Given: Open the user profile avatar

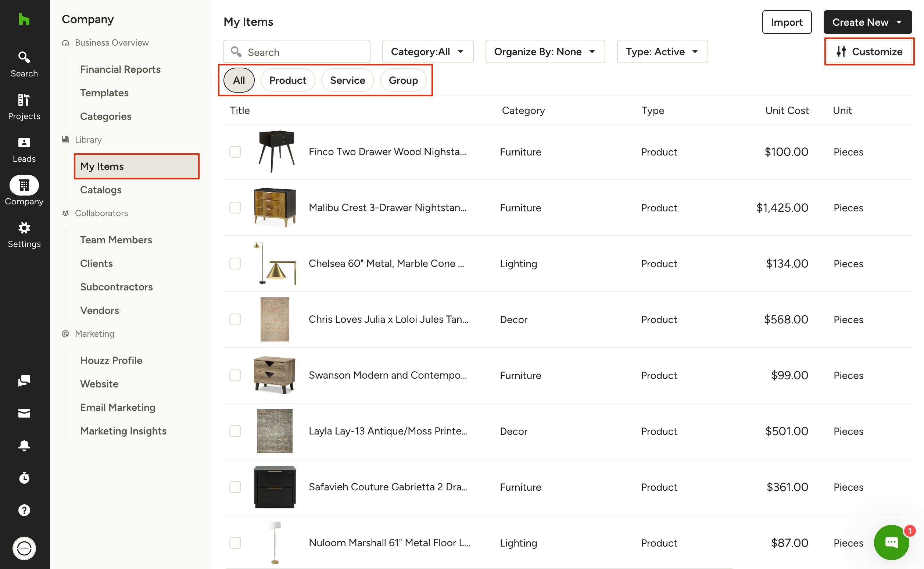Looking at the screenshot, I should point(24,548).
